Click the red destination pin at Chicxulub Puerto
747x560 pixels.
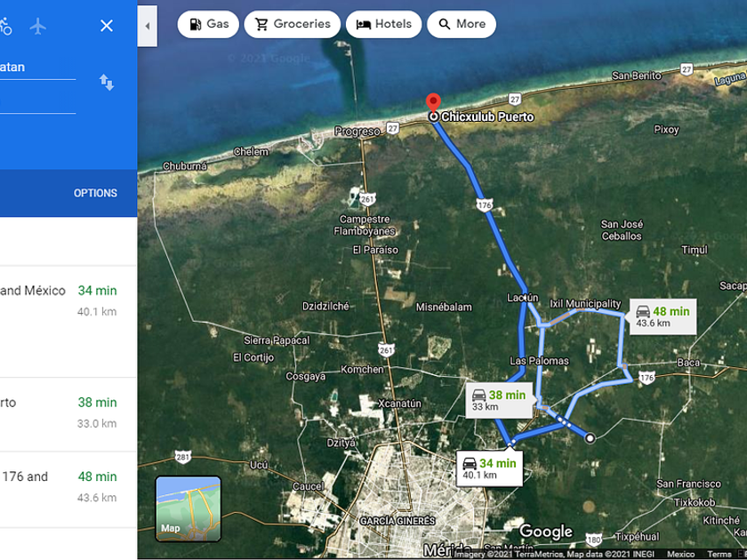tap(432, 103)
